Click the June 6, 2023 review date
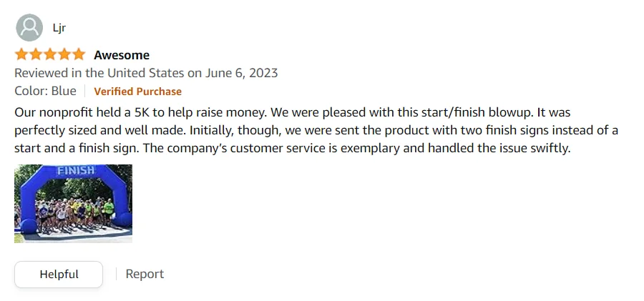The height and width of the screenshot is (301, 644). pos(242,73)
